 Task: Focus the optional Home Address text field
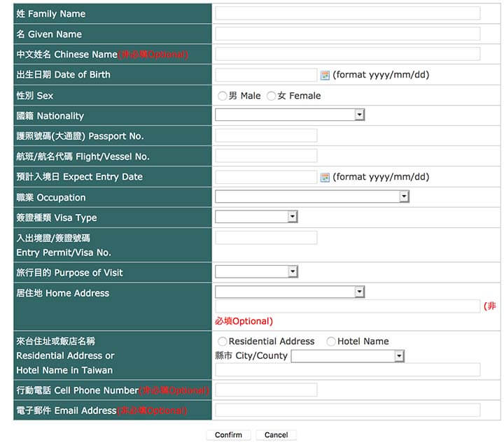coord(348,306)
